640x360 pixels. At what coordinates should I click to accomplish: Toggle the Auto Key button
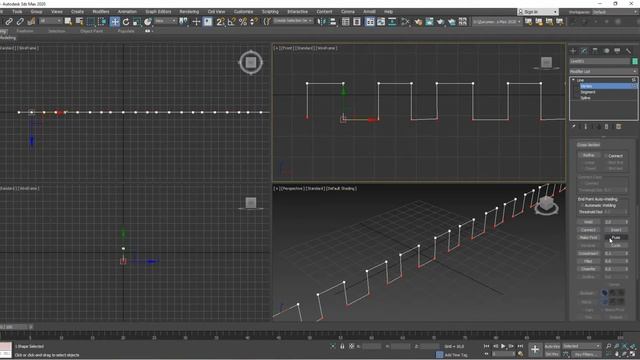552,347
